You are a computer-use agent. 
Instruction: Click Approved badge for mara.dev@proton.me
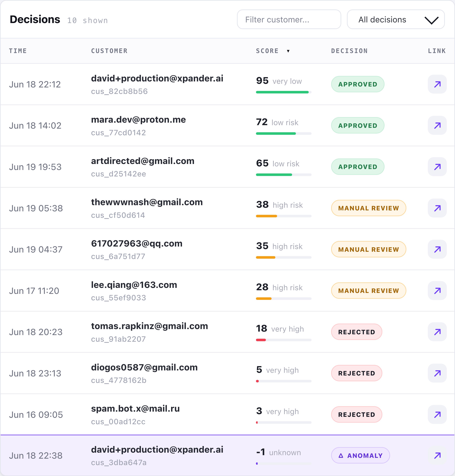(358, 125)
